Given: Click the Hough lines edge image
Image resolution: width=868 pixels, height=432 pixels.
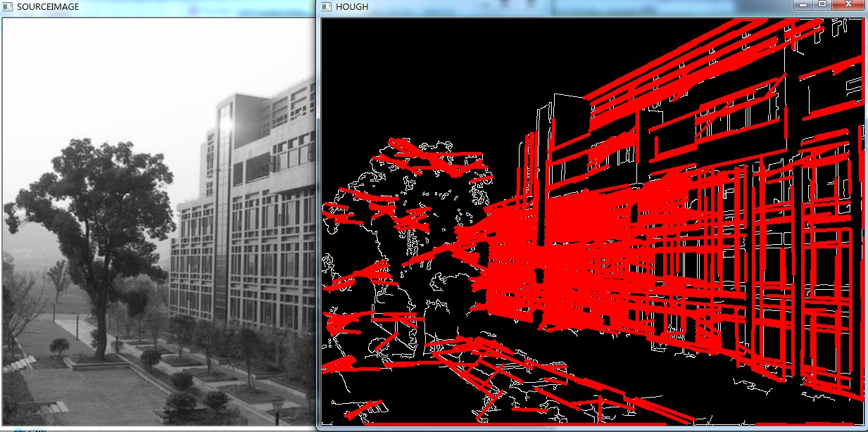Looking at the screenshot, I should click(592, 222).
